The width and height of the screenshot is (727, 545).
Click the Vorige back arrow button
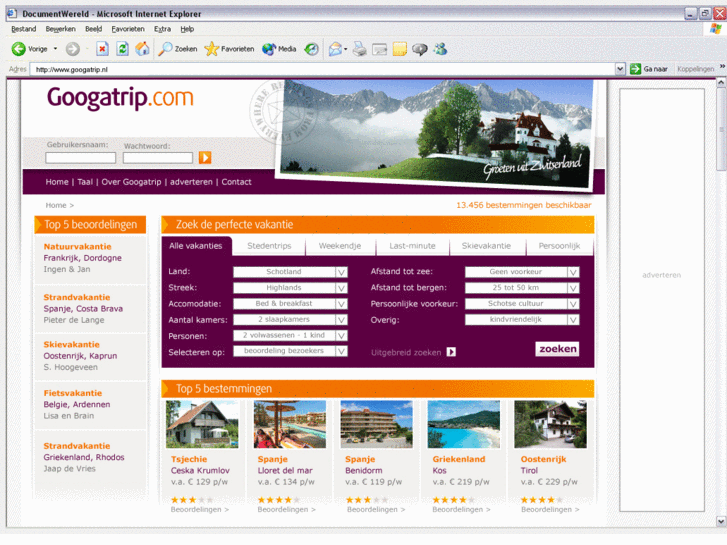pyautogui.click(x=29, y=49)
